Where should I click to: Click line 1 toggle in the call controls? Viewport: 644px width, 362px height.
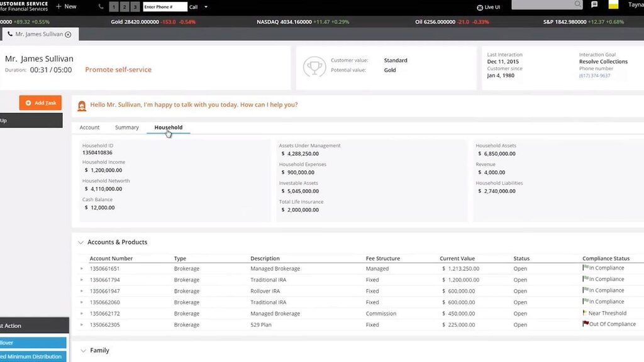(114, 6)
